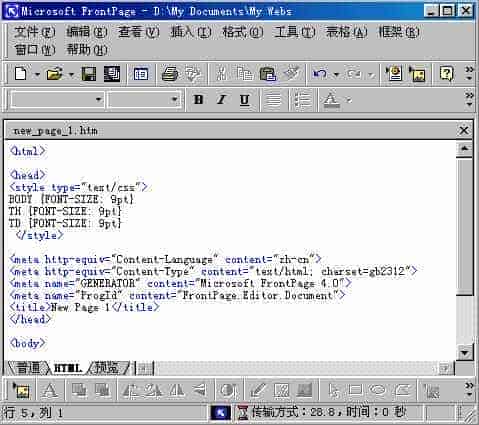Image resolution: width=479 pixels, height=425 pixels.
Task: Click the Send Backward picture icon
Action: 102,390
